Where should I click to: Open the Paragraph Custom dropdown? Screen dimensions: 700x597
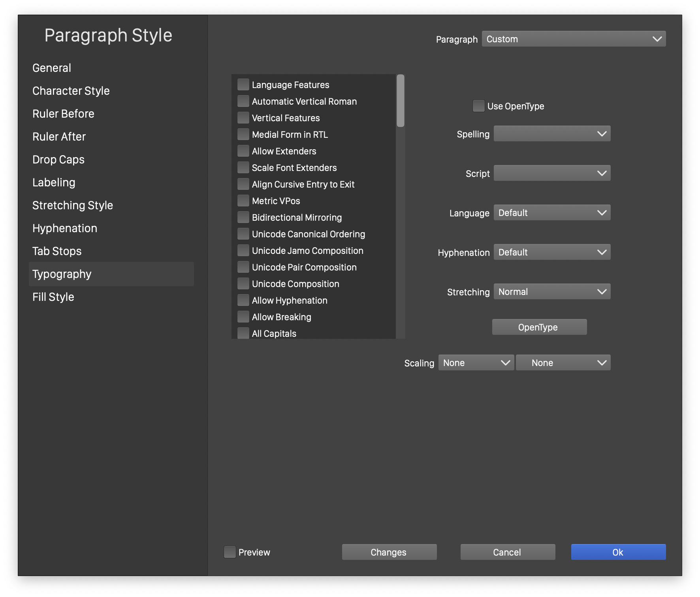coord(573,39)
